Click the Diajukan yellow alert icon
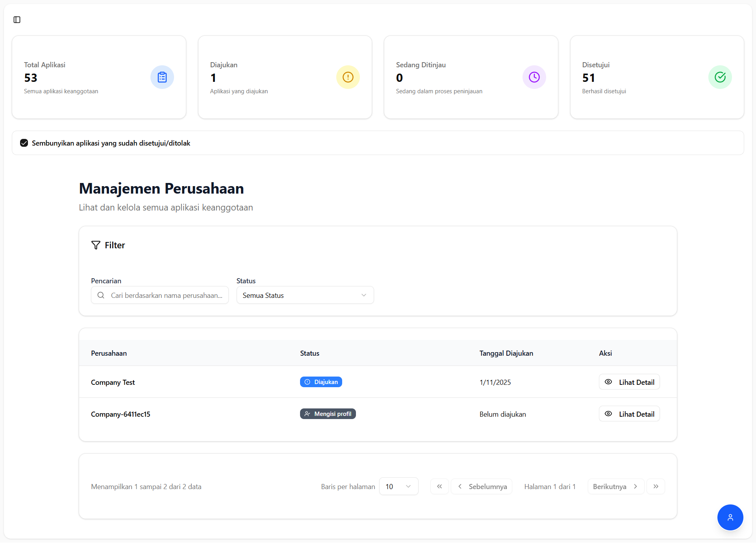The width and height of the screenshot is (756, 543). (x=348, y=77)
